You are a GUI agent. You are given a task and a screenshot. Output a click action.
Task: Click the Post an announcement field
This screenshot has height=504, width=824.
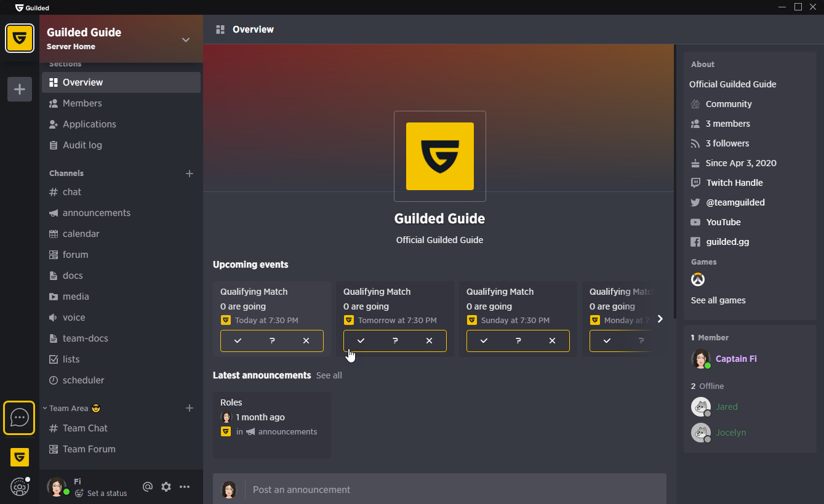(439, 489)
